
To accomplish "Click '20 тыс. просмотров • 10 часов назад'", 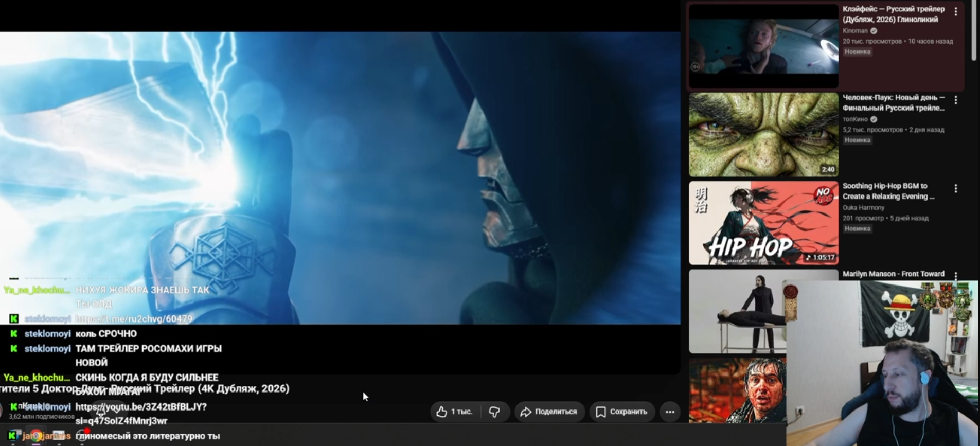I will 898,41.
